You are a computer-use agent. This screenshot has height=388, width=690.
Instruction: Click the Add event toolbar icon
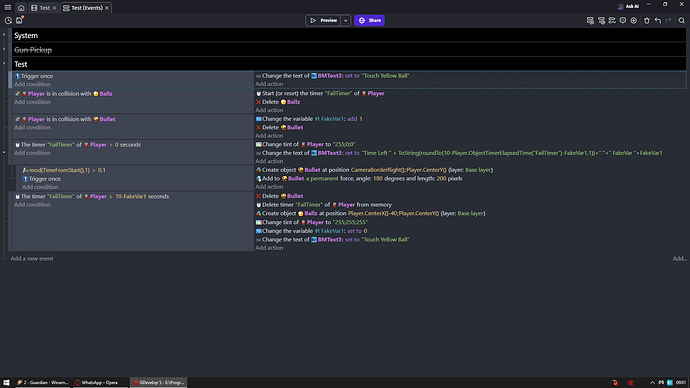590,21
